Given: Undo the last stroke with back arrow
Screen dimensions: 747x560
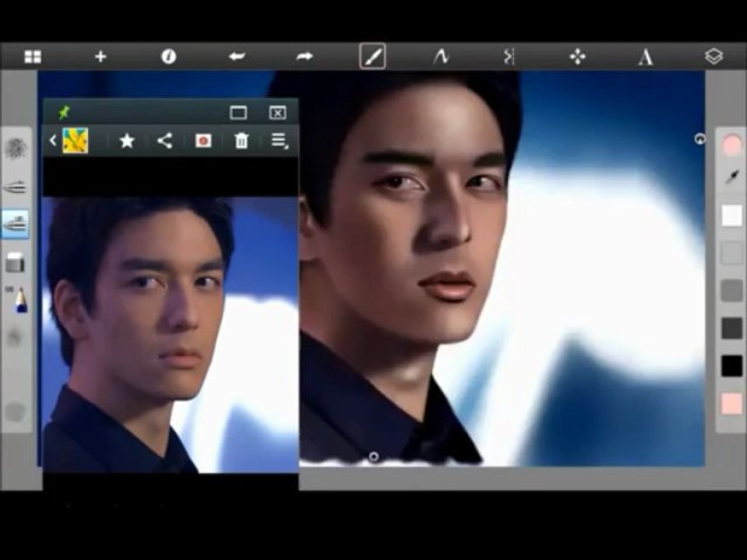Looking at the screenshot, I should click(x=237, y=57).
